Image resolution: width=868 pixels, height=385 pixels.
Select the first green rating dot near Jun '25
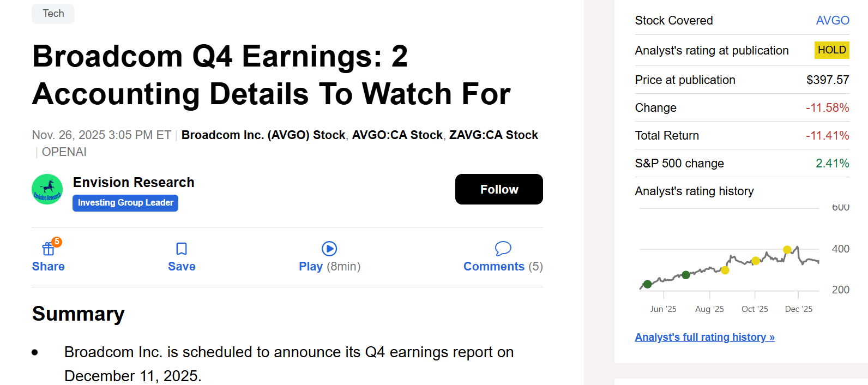pos(647,284)
